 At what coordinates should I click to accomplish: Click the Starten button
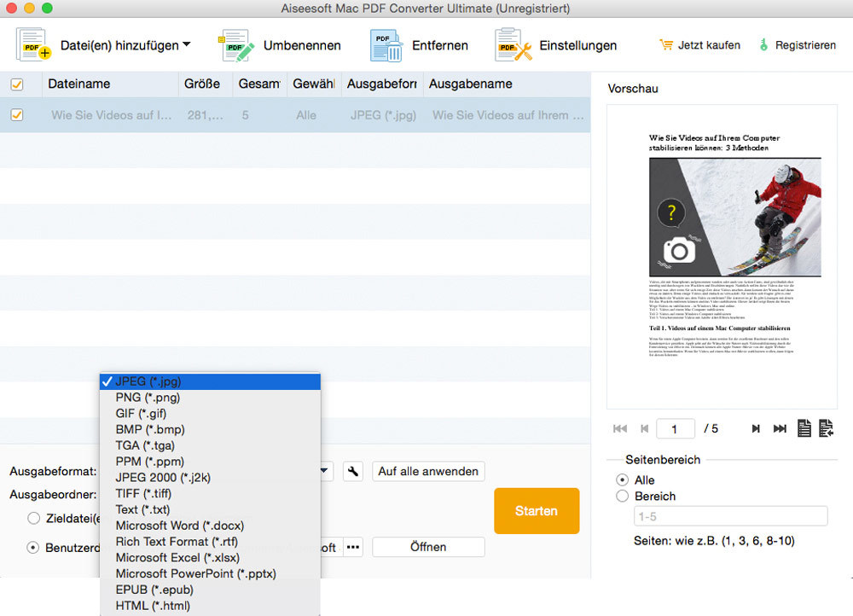coord(537,511)
